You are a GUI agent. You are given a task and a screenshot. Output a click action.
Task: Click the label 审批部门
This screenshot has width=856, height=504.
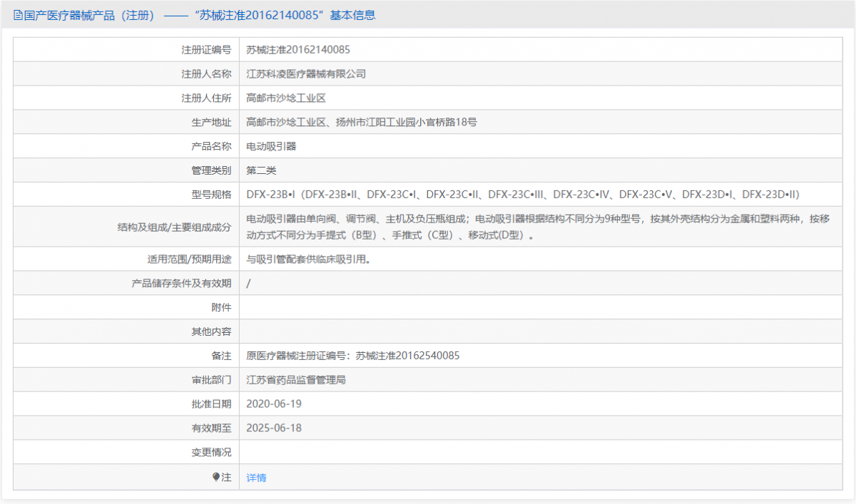(212, 380)
